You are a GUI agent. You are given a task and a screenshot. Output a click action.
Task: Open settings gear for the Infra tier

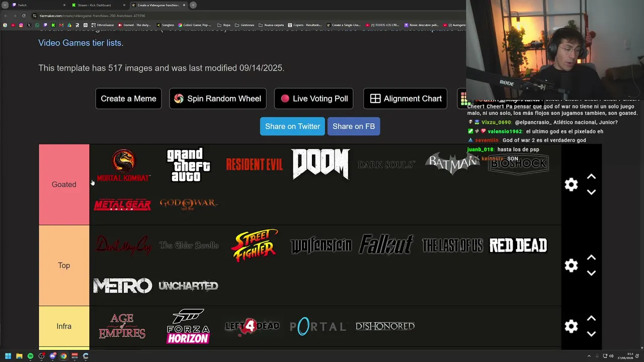(571, 326)
